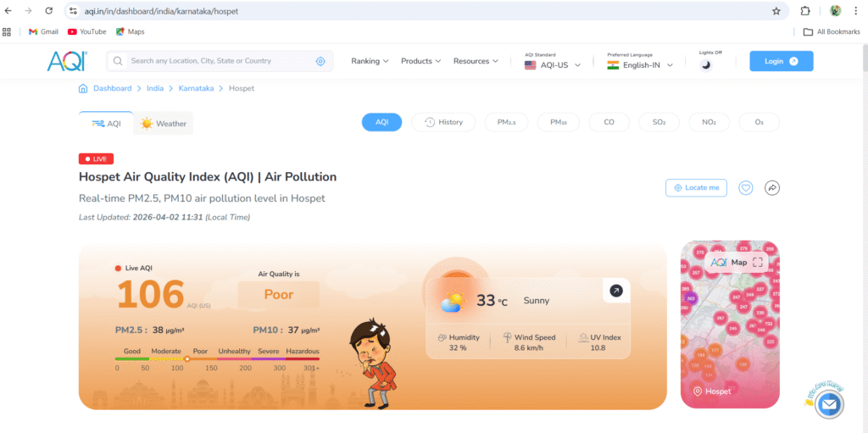Click the AQI color scale bar
The width and height of the screenshot is (868, 433).
pos(218,358)
